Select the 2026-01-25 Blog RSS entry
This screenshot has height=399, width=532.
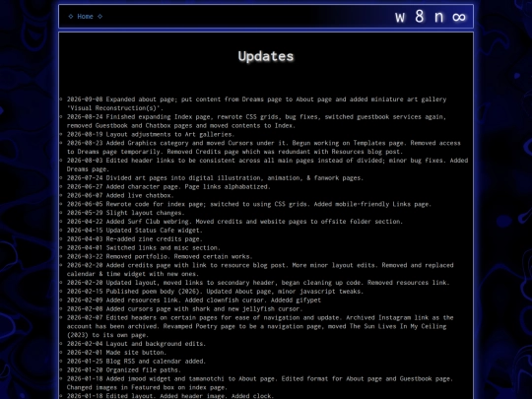[136, 362]
